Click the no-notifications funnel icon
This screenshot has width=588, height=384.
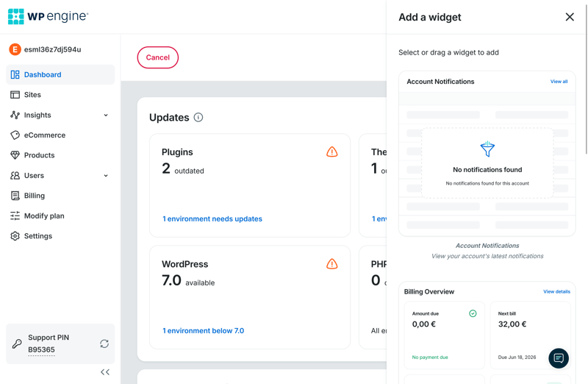(x=487, y=149)
